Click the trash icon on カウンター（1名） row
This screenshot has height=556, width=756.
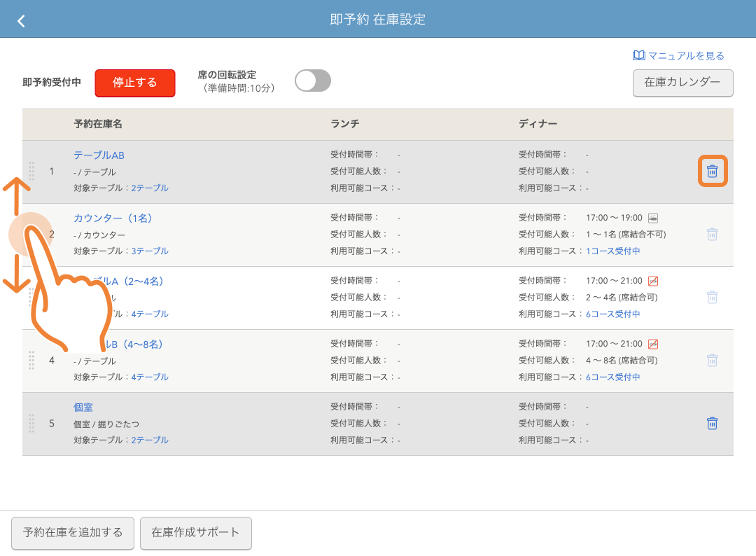712,234
